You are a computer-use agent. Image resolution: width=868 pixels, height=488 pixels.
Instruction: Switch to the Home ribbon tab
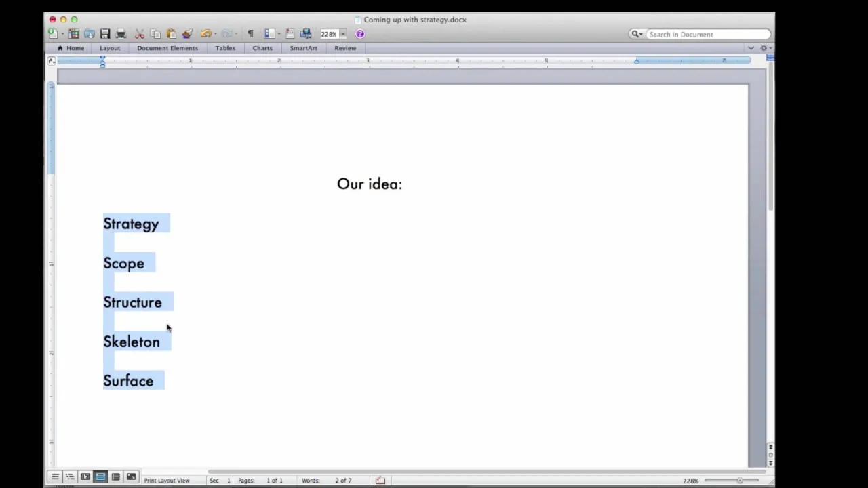click(71, 48)
